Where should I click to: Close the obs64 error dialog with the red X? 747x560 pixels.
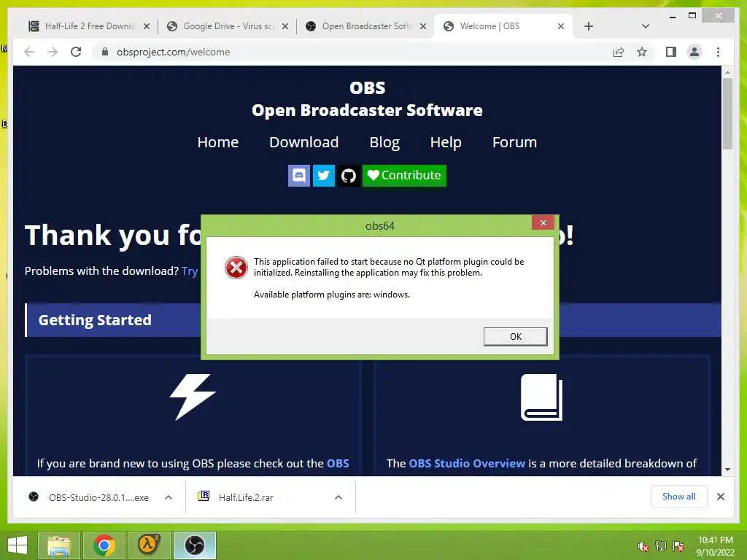click(x=543, y=223)
